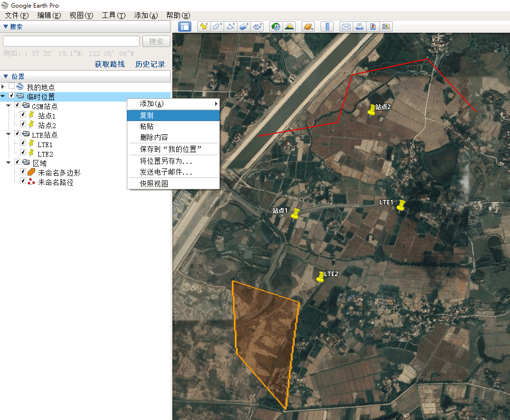Choose 将位置另存为... from context menu
Screen dimensions: 510x420
coord(173,161)
